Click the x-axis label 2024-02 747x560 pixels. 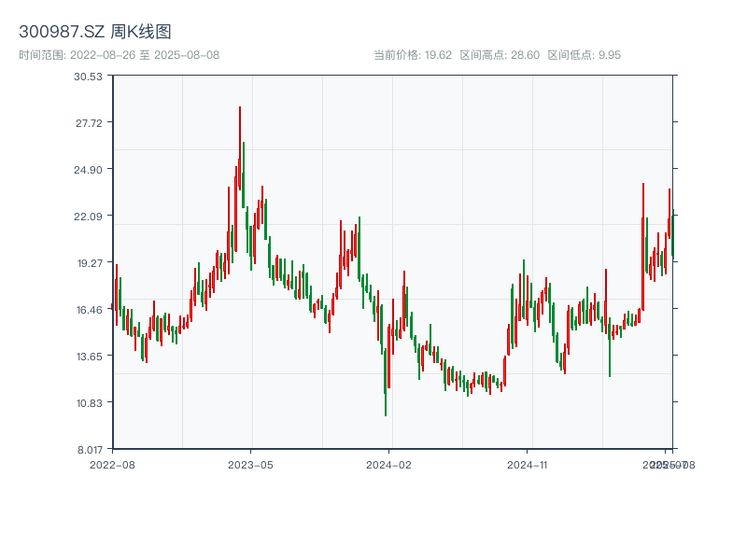[x=388, y=465]
